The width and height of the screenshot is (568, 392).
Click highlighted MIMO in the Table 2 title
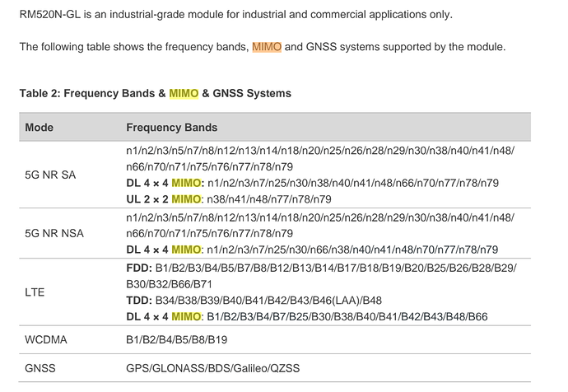pos(184,93)
